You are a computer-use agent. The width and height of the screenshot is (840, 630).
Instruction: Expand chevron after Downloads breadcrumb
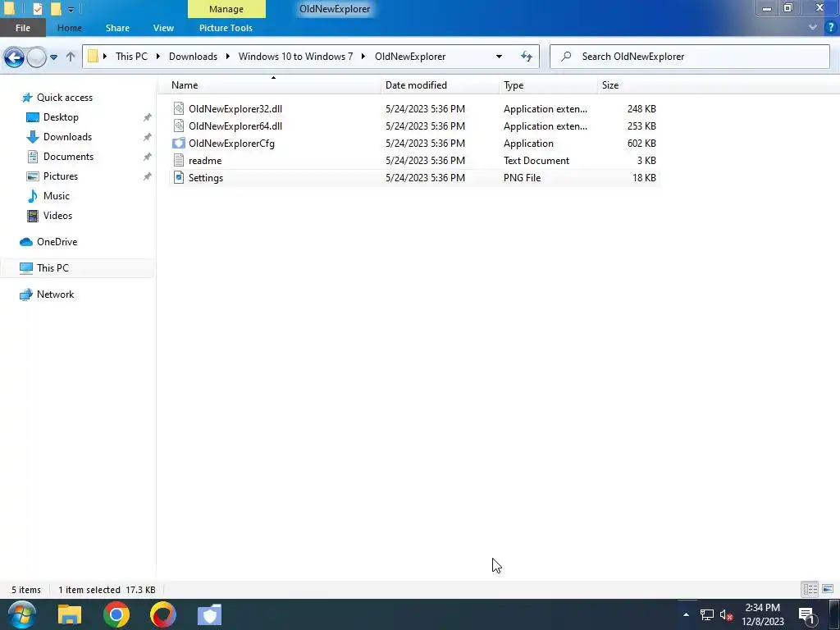[x=228, y=57]
